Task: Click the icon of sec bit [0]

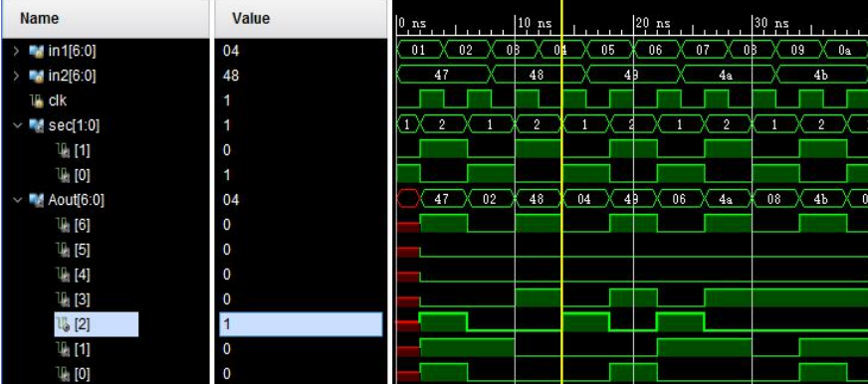Action: point(63,175)
